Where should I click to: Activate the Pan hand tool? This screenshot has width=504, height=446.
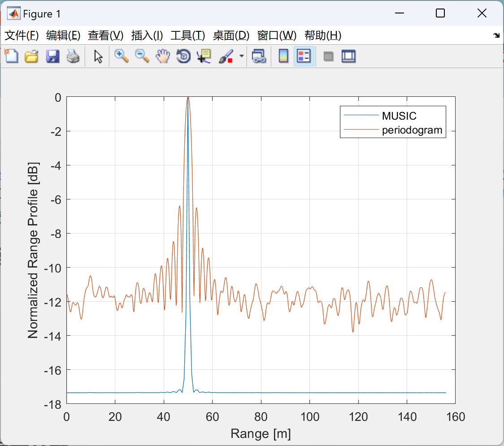pyautogui.click(x=163, y=56)
